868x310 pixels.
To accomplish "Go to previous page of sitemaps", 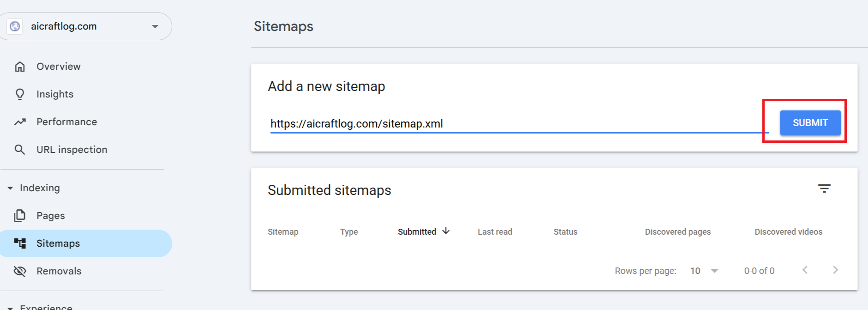I will click(x=805, y=270).
